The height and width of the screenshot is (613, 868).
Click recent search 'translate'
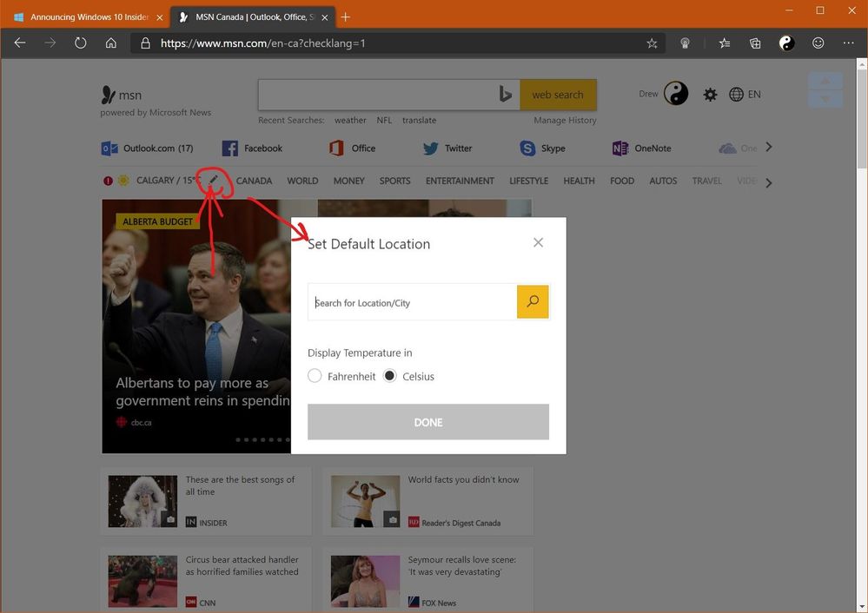[419, 120]
